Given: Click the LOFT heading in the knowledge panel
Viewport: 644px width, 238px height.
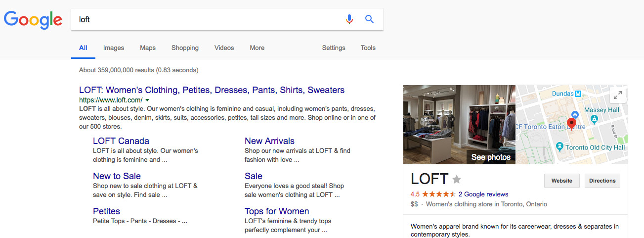Looking at the screenshot, I should pyautogui.click(x=429, y=179).
